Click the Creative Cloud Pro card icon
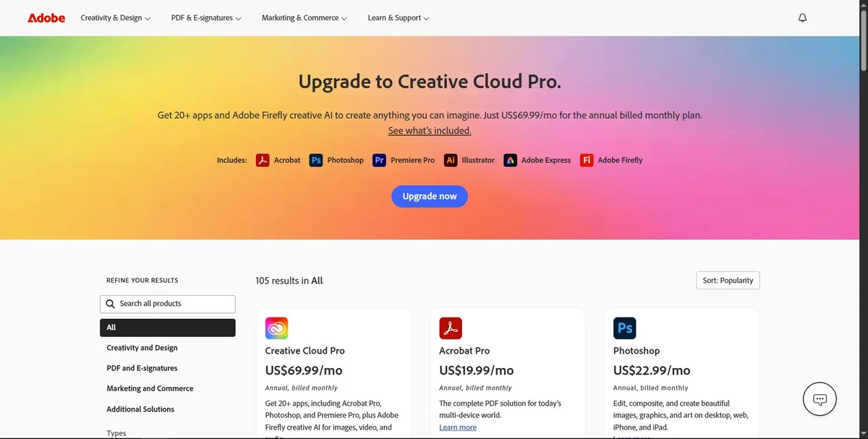 276,328
